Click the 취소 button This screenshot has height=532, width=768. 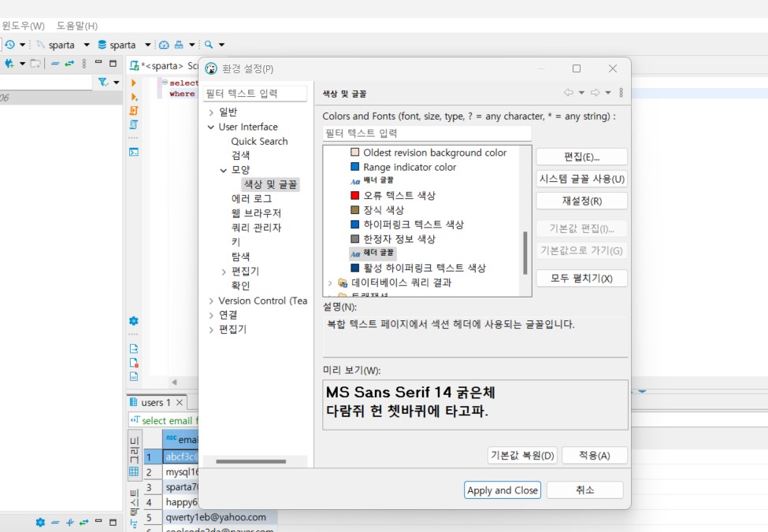coord(584,490)
